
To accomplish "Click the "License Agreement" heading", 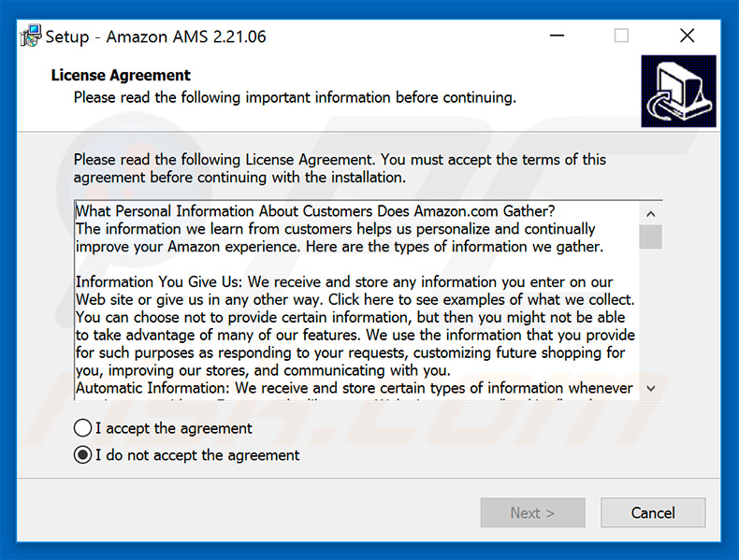I will tap(121, 76).
